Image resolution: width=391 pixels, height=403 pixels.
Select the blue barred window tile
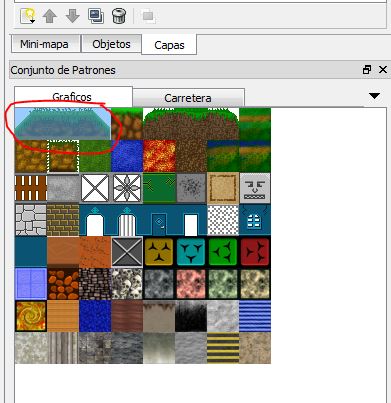[255, 220]
